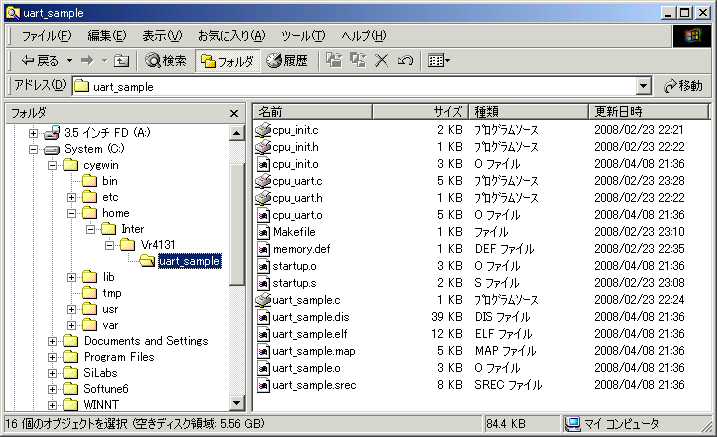Click the Go (移動) button

684,85
